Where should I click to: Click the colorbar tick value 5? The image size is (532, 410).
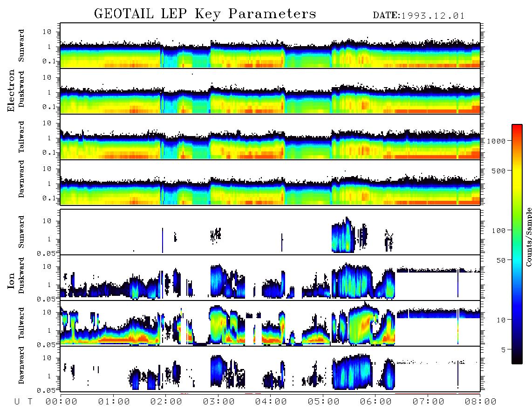click(x=504, y=350)
